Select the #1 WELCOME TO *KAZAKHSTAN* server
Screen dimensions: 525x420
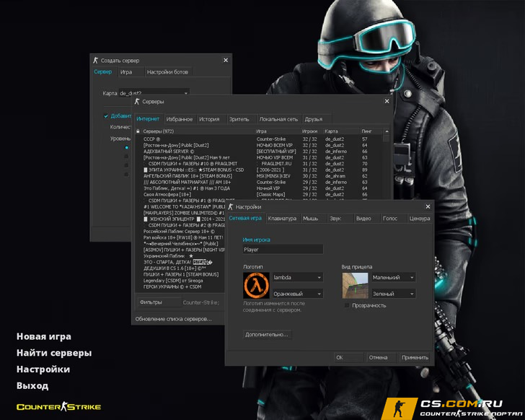180,206
